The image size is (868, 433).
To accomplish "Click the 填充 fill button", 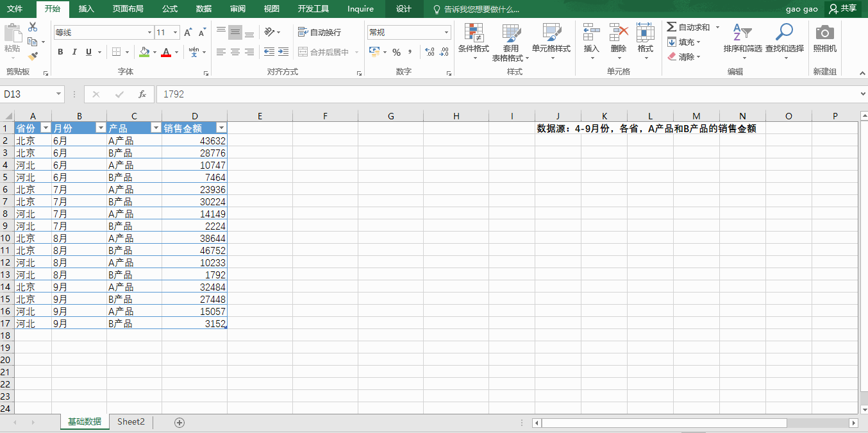I will [x=684, y=42].
